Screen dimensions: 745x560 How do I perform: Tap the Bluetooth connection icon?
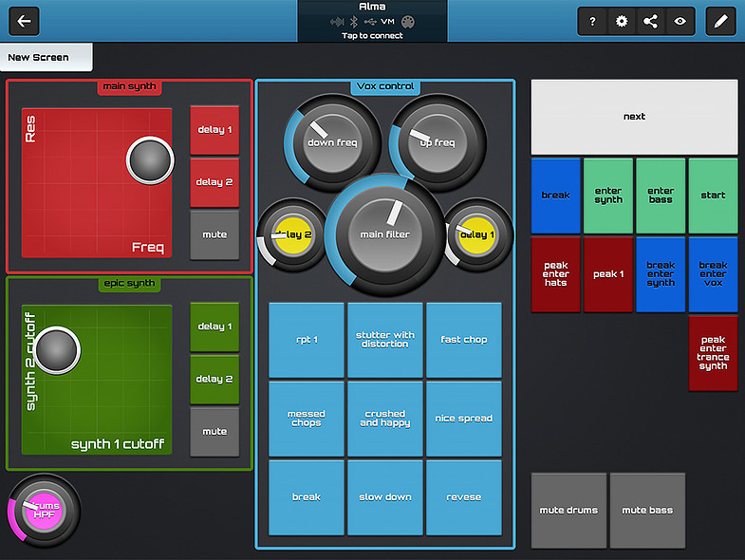(x=353, y=22)
